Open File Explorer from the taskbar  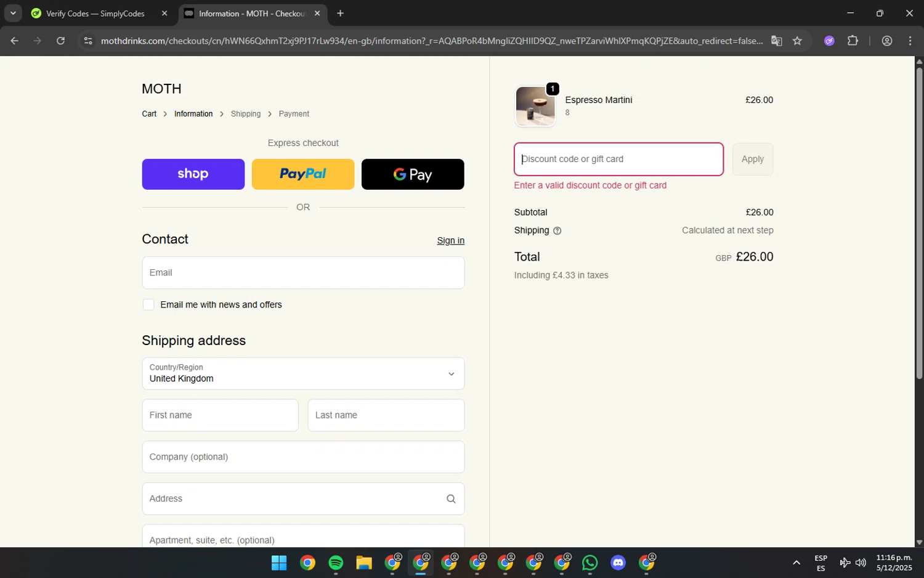tap(364, 563)
